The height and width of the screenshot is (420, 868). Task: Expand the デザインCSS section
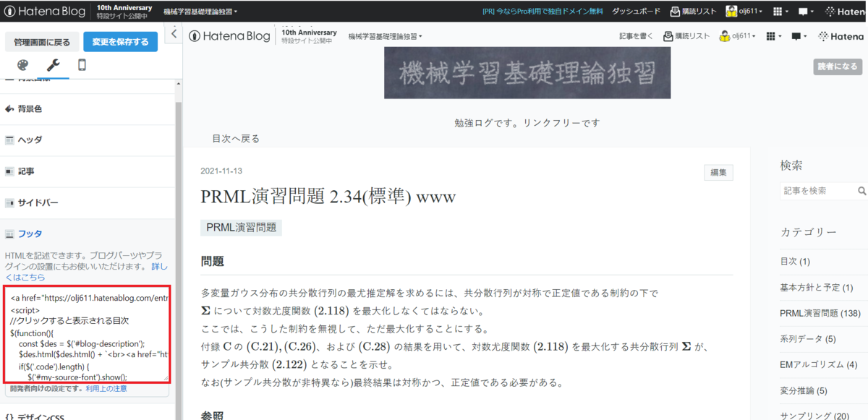88,415
